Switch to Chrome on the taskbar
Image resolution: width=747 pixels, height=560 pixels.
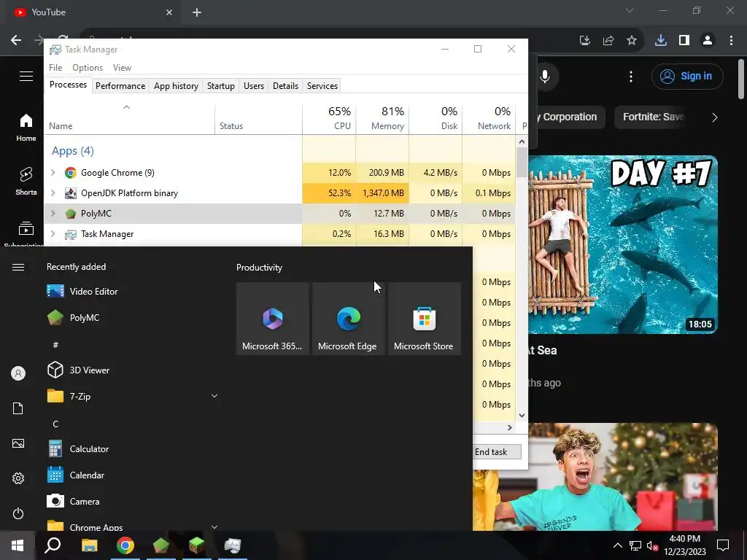[x=125, y=545]
